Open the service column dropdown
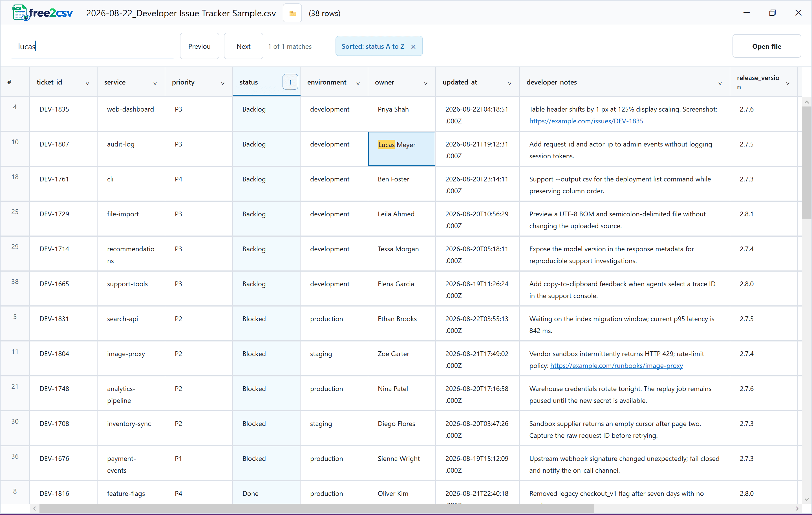The height and width of the screenshot is (515, 812). [x=155, y=84]
